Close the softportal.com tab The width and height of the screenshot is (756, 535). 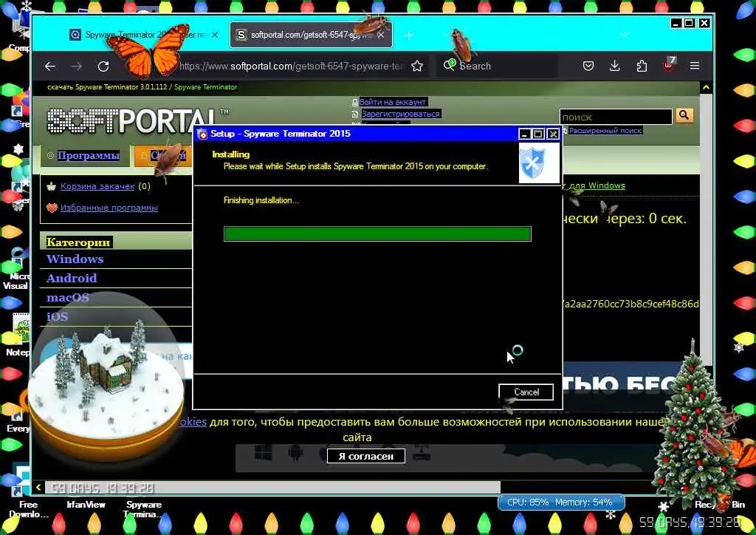(x=381, y=35)
